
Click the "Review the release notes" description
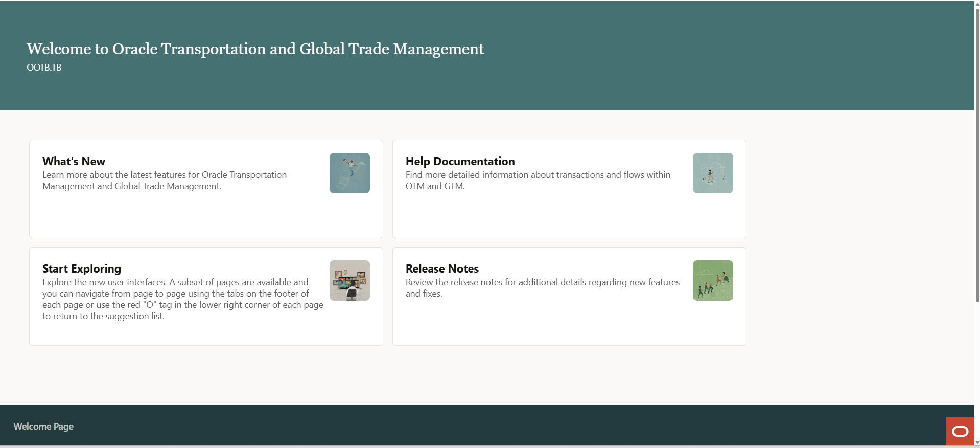[543, 288]
